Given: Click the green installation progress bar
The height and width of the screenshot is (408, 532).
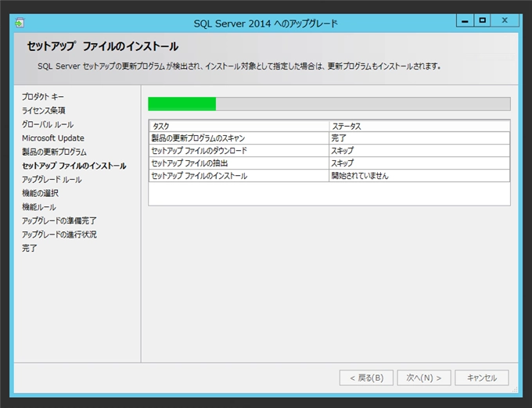Looking at the screenshot, I should tap(329, 104).
